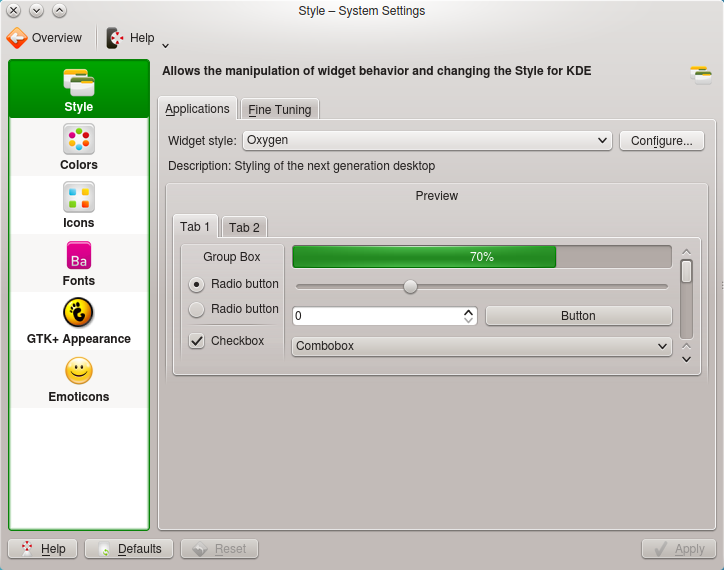
Task: Click the Apply button
Action: pos(678,549)
